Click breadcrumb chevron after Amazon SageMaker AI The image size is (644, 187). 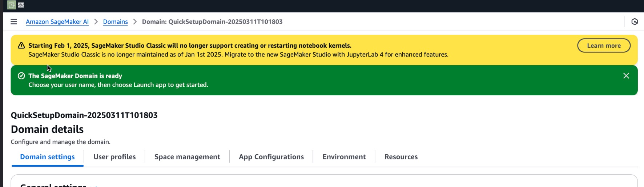[96, 22]
